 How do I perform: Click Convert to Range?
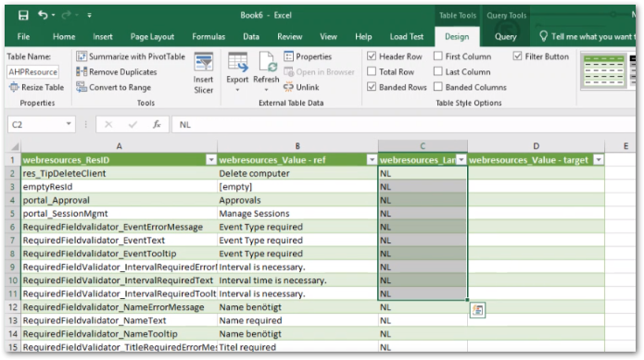click(x=114, y=87)
